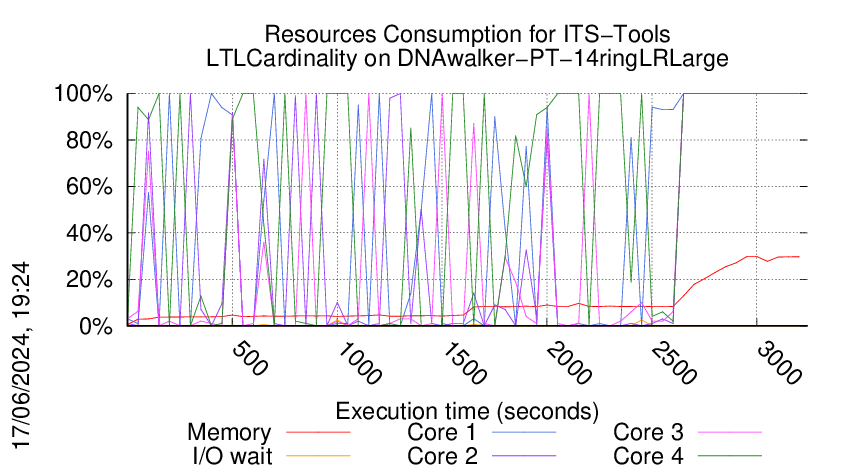850x475 pixels.
Task: Click the 500 x-axis tick label
Action: pyautogui.click(x=249, y=358)
